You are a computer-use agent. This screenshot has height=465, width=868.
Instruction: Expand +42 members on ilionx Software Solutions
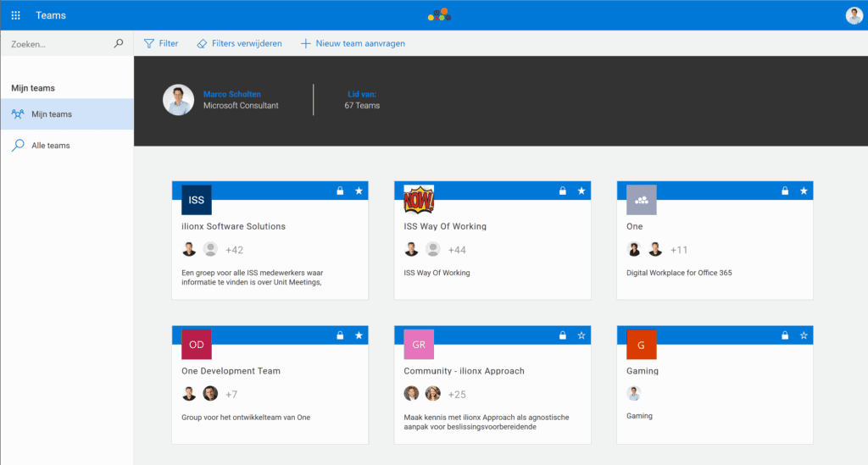[234, 250]
